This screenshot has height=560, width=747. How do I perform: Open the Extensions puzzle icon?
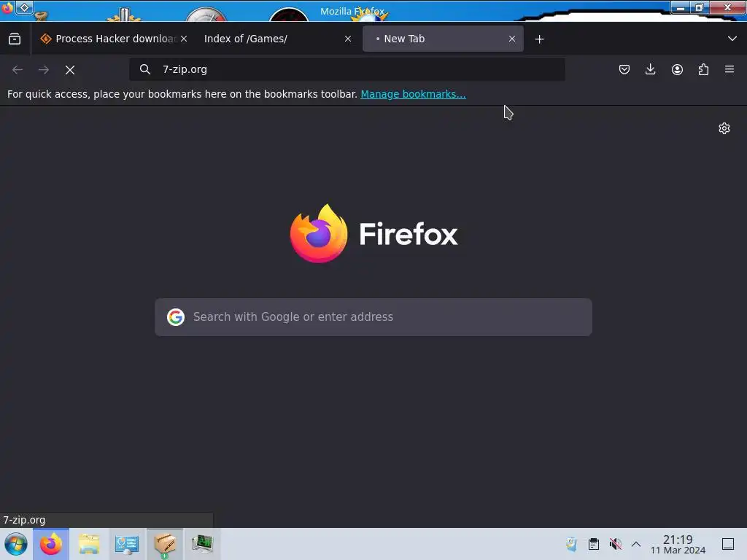703,69
